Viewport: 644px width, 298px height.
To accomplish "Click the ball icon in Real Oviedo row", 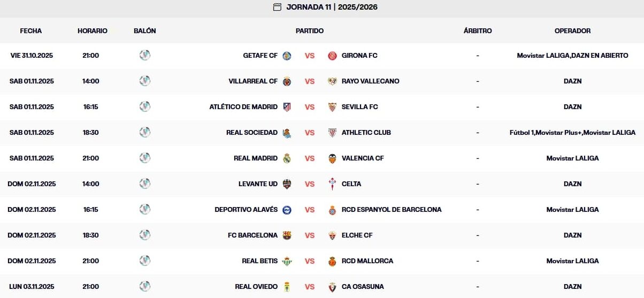I will [145, 286].
